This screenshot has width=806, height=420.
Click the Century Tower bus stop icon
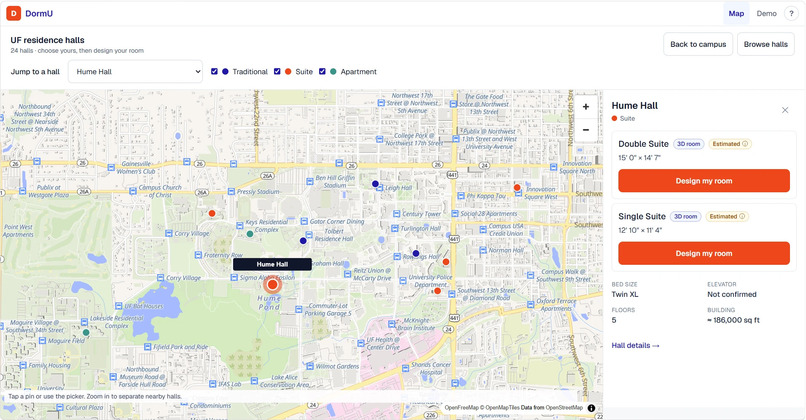396,214
